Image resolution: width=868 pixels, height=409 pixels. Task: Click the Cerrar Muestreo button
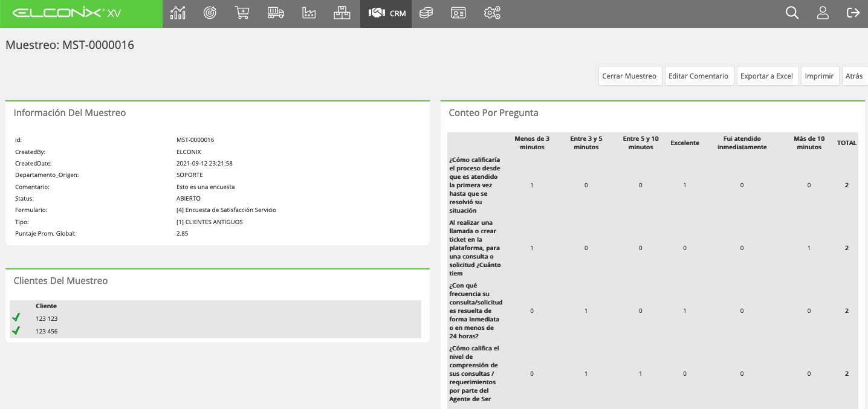(x=630, y=76)
